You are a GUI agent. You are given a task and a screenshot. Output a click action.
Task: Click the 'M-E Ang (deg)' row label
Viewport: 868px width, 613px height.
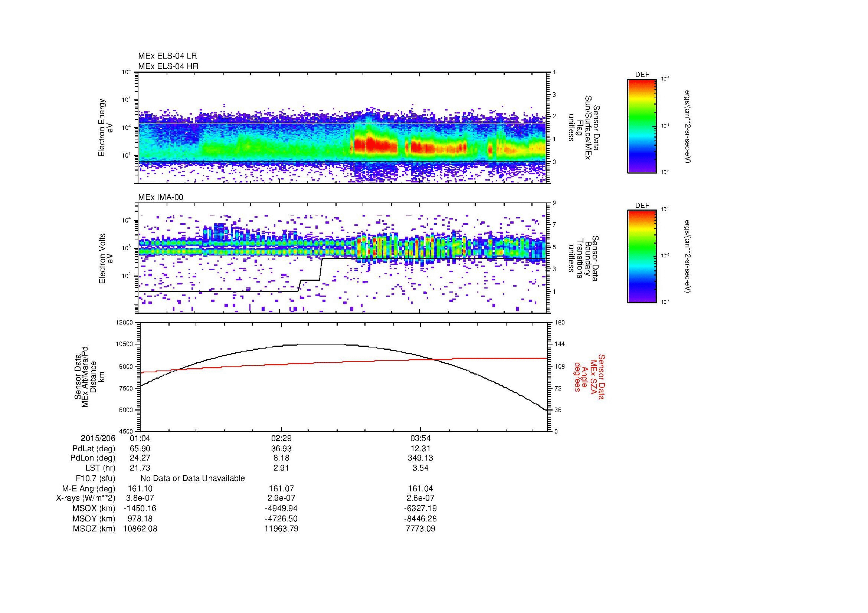(88, 488)
